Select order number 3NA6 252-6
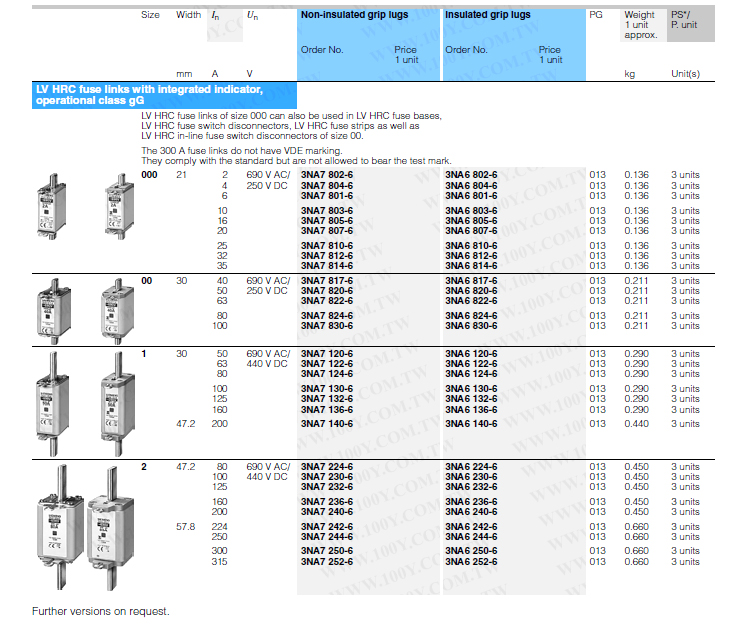Image resolution: width=746 pixels, height=628 pixels. tap(471, 562)
